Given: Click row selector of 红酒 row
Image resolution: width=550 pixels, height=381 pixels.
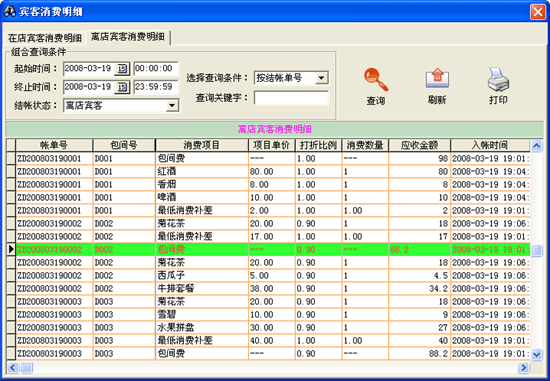Looking at the screenshot, I should pyautogui.click(x=11, y=172).
